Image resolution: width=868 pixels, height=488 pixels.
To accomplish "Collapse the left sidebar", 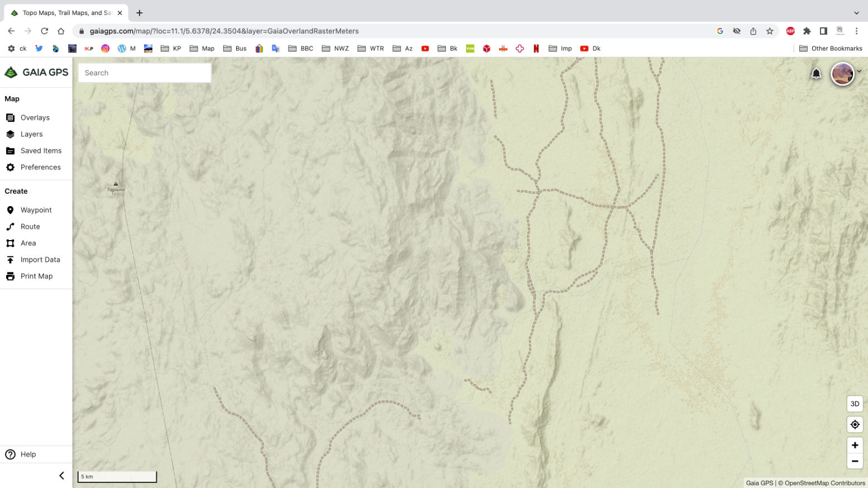I will 61,476.
